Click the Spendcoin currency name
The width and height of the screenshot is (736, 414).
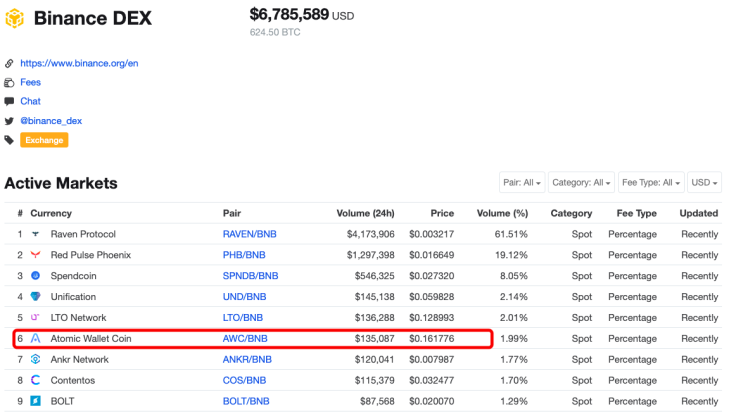pyautogui.click(x=73, y=276)
